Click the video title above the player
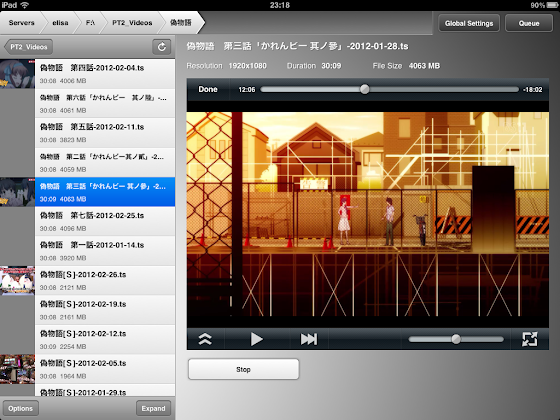Image resolution: width=560 pixels, height=420 pixels. point(297,46)
